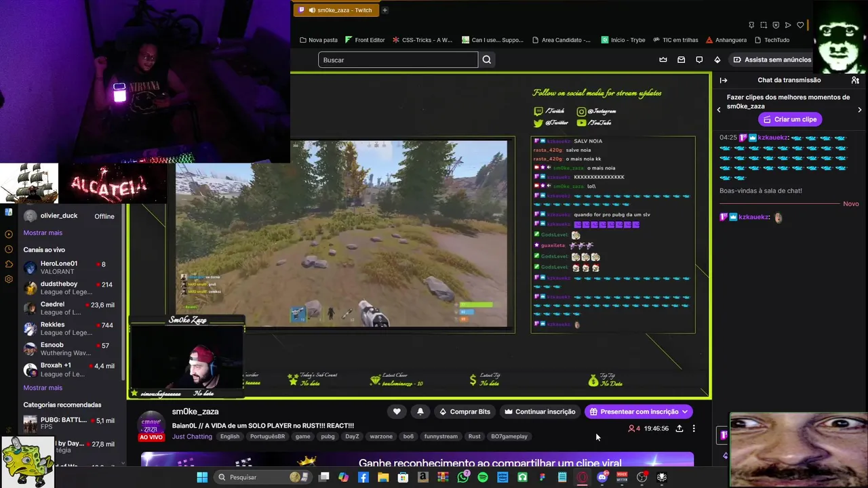
Task: Click browser send flow arrow icon
Action: coord(788,25)
